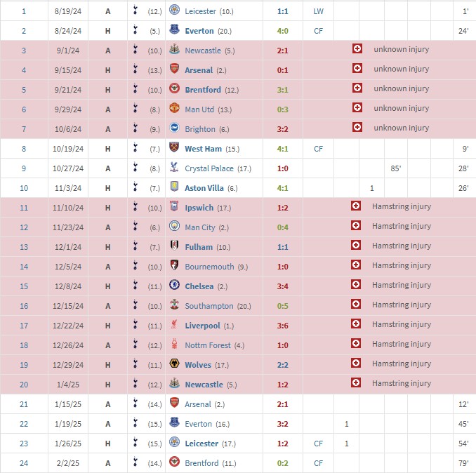Open the 3:6 match result against Liverpool
This screenshot has width=476, height=473.
(x=281, y=326)
